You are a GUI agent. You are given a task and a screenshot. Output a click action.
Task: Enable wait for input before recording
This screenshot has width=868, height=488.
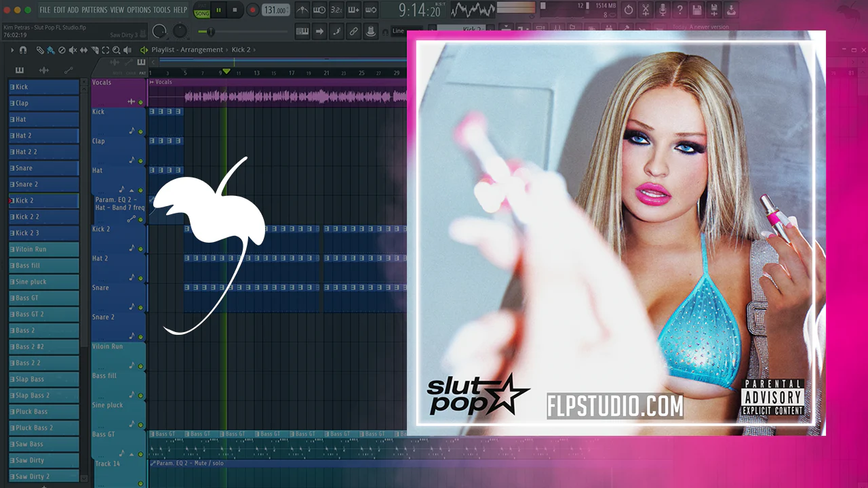319,10
